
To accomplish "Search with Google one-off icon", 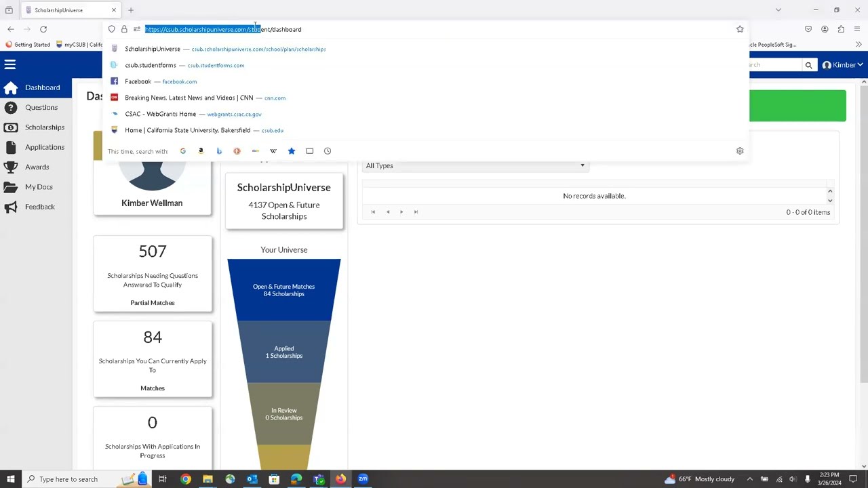I will [183, 151].
